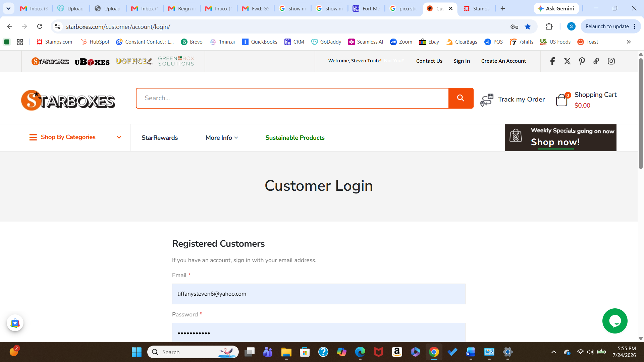Open the StarRewards menu item
This screenshot has width=644, height=362.
click(x=160, y=138)
